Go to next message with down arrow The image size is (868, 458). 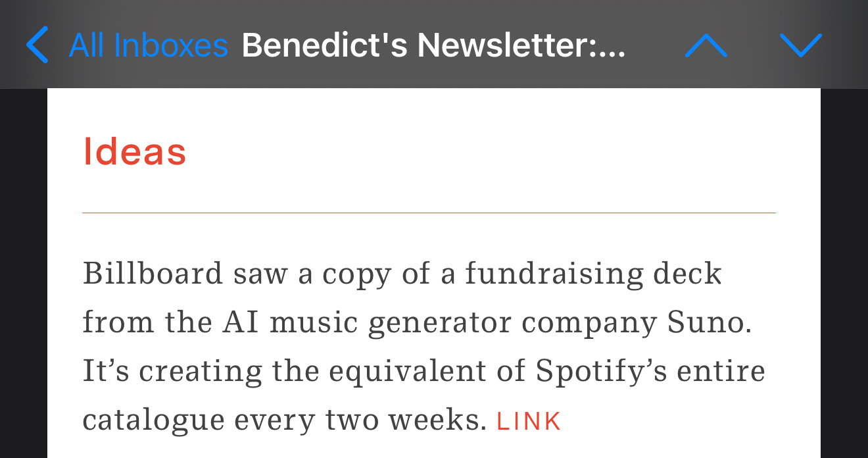(800, 45)
